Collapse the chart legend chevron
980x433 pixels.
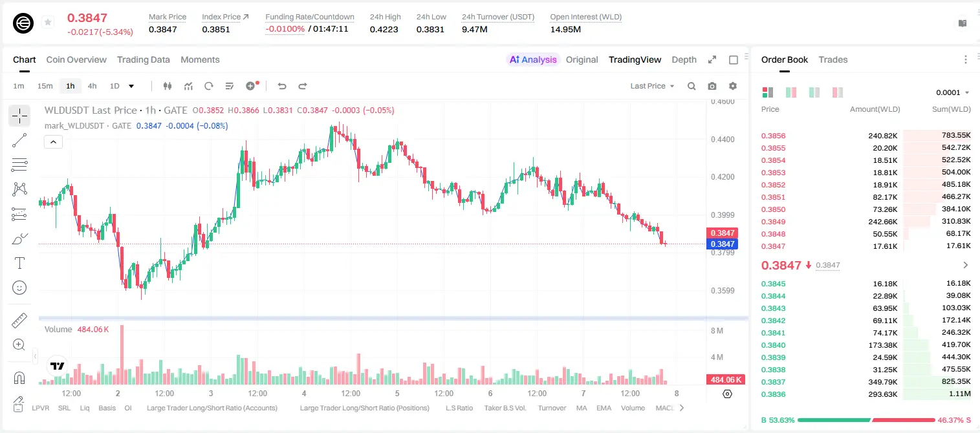54,142
